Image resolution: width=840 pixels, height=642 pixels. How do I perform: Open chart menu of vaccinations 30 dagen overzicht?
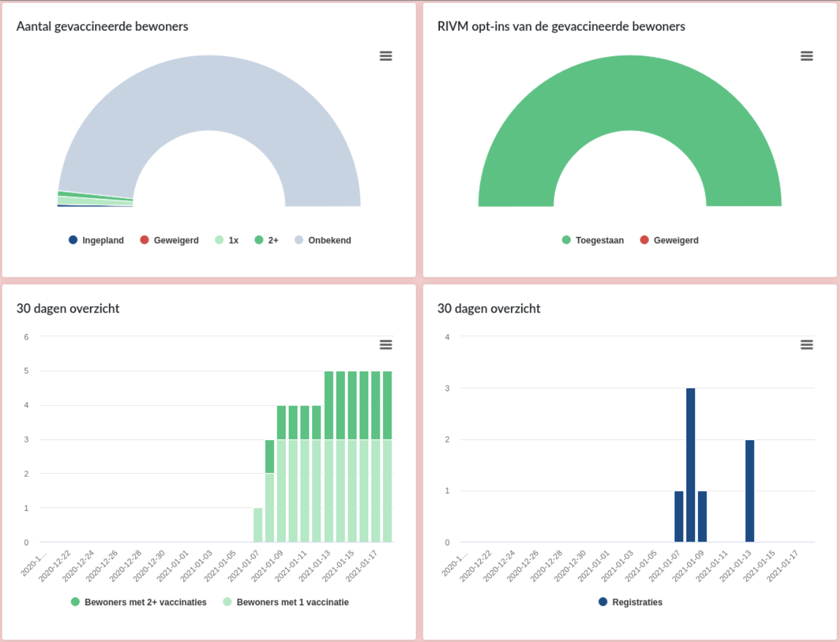pyautogui.click(x=385, y=345)
